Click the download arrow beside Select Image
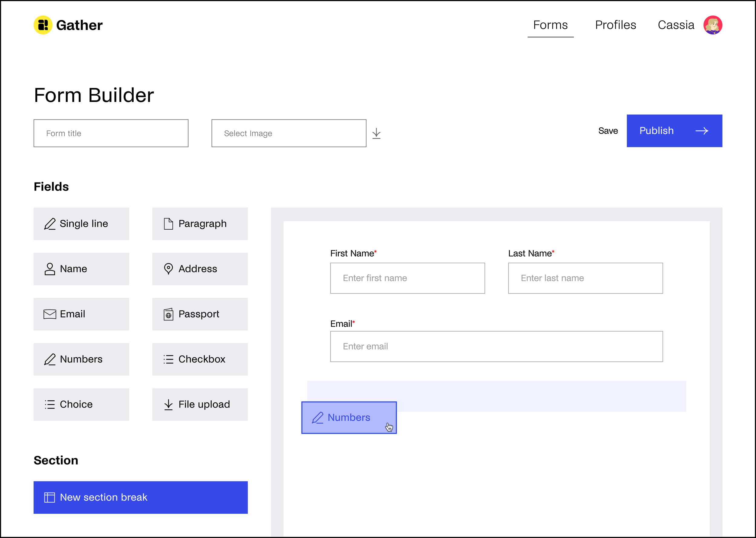 coord(376,133)
